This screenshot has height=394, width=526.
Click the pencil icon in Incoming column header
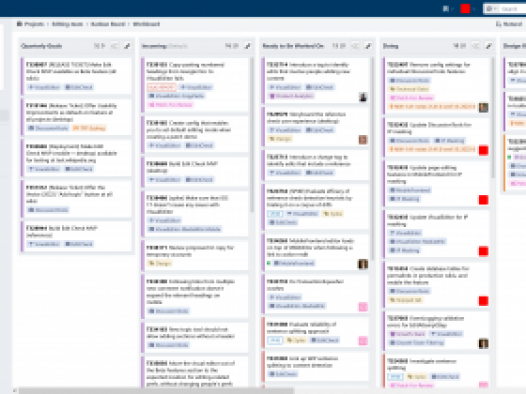[x=248, y=46]
